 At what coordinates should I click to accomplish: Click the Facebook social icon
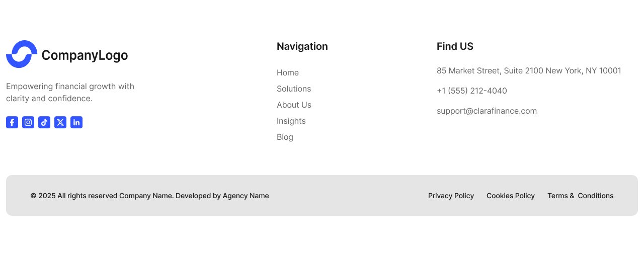[x=12, y=122]
